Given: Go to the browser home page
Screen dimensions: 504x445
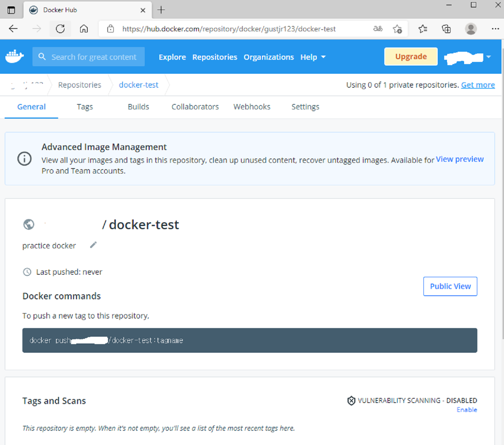Looking at the screenshot, I should [x=84, y=29].
